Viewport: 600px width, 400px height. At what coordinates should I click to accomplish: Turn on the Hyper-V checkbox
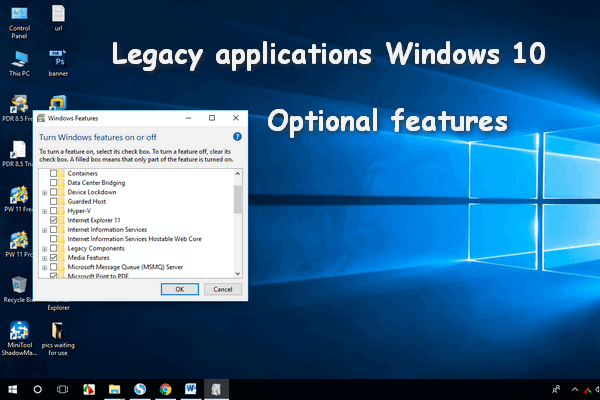click(54, 211)
